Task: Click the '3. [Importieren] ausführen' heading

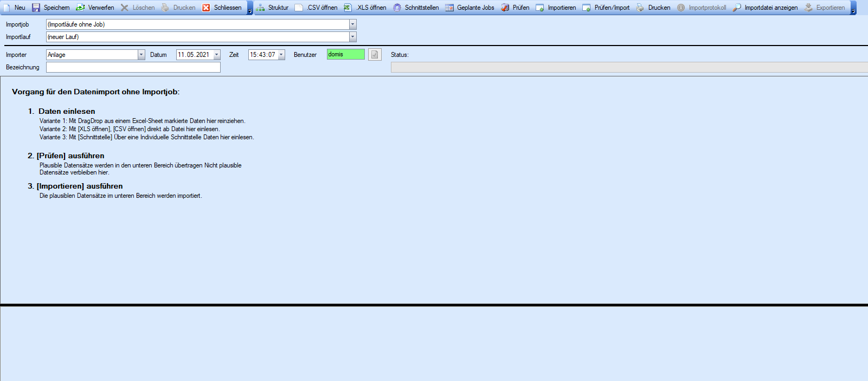Action: pos(75,186)
